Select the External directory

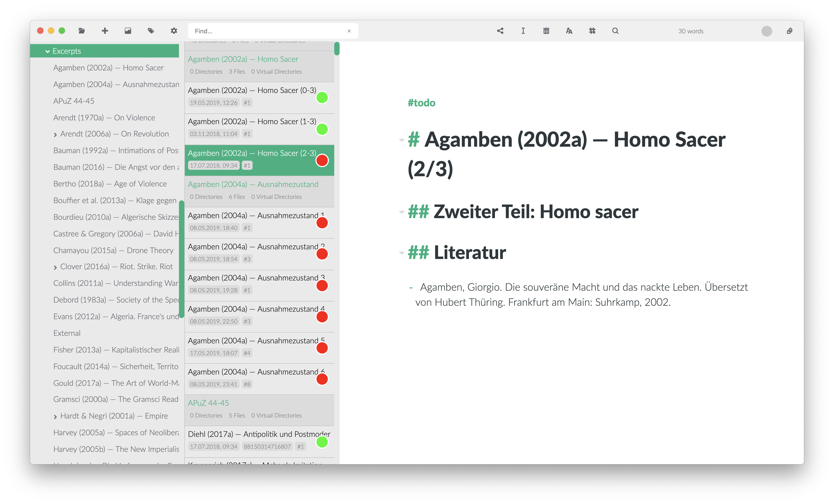point(67,333)
